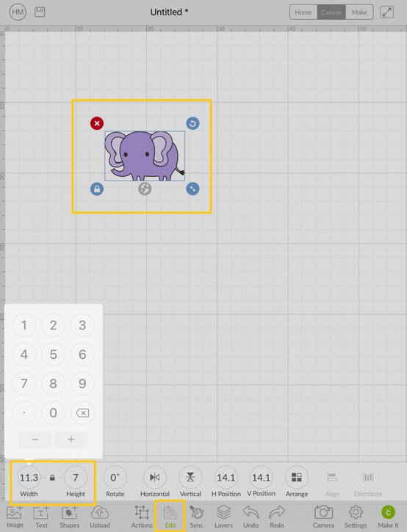Screen dimensions: 407x532
Task: Tap keypad digit 7
Action: point(24,383)
